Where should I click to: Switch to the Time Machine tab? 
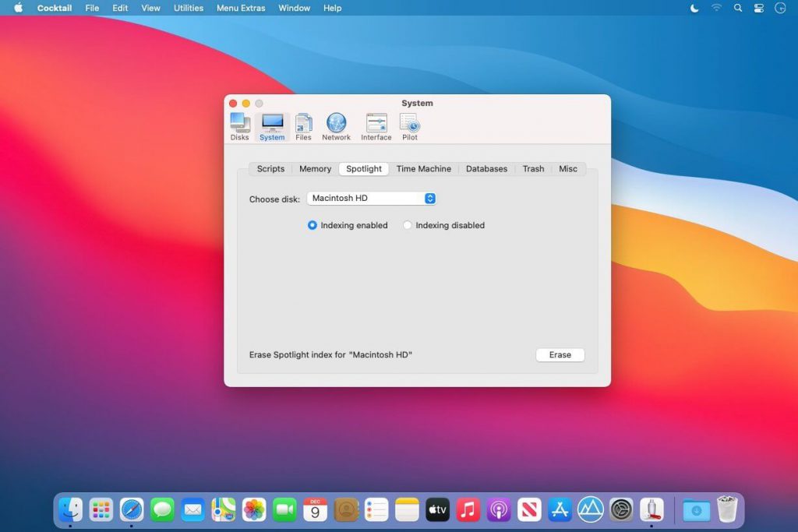pos(423,169)
